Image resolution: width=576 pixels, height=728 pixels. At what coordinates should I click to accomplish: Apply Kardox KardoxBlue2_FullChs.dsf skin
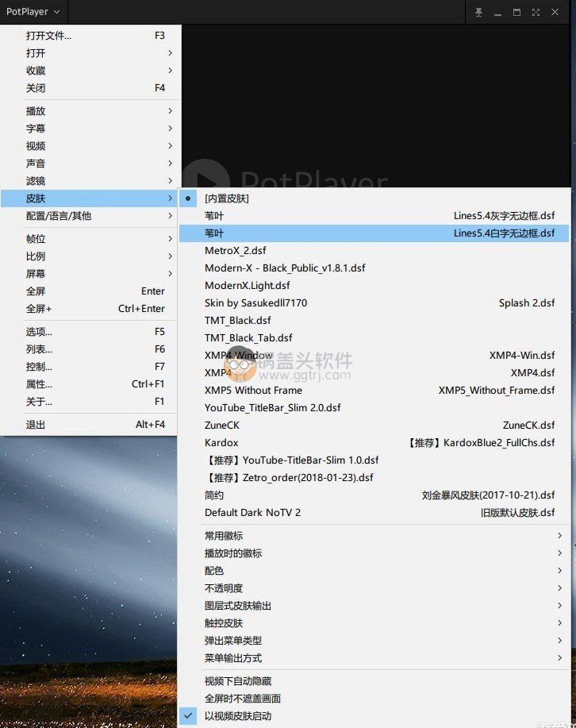point(374,442)
